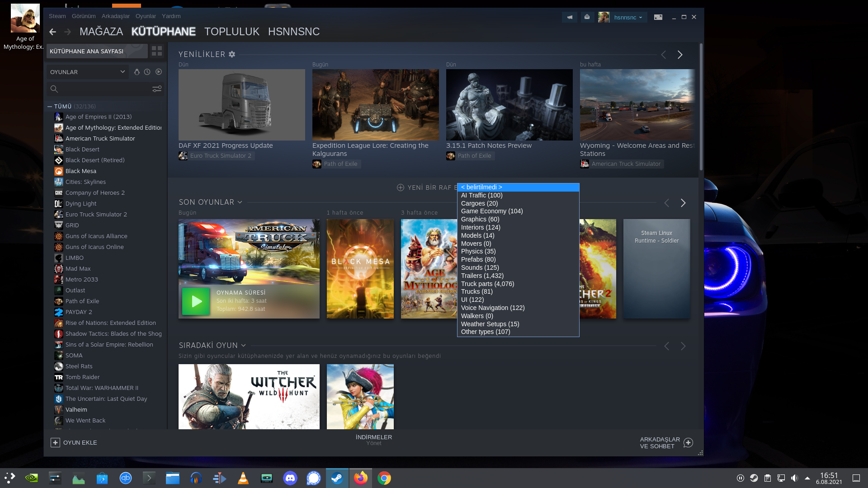Viewport: 868px width, 488px height.
Task: Toggle the Linux penguin games filter
Action: pyautogui.click(x=137, y=72)
